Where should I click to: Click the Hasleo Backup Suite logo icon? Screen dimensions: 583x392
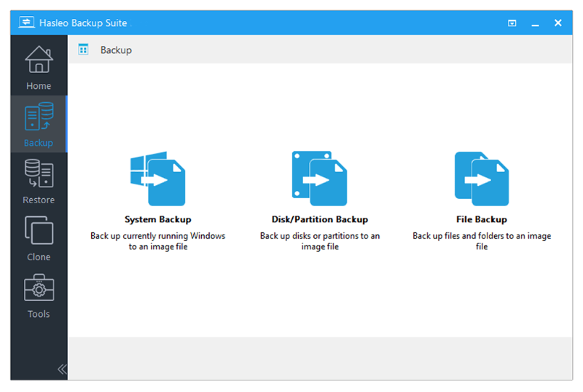click(26, 23)
